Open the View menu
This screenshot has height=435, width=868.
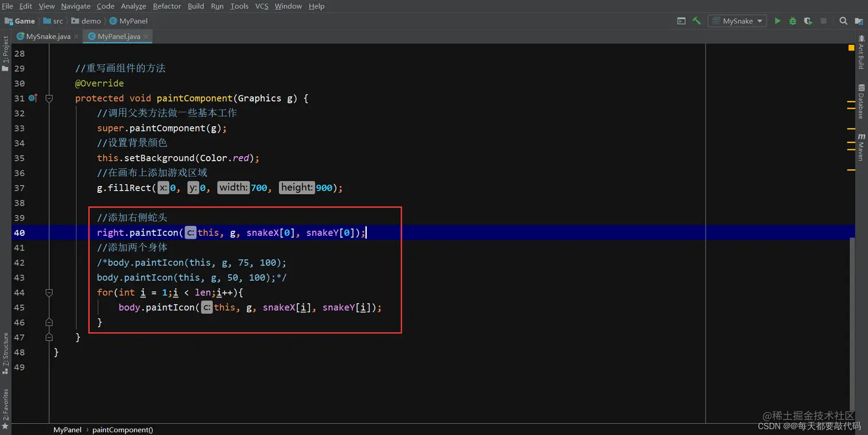tap(46, 6)
